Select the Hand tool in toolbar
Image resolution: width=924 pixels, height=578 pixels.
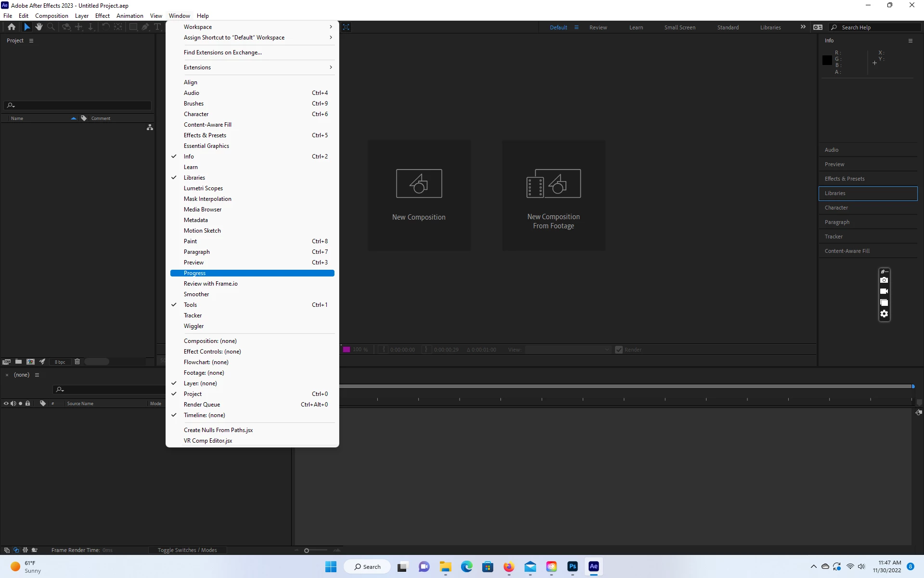39,27
